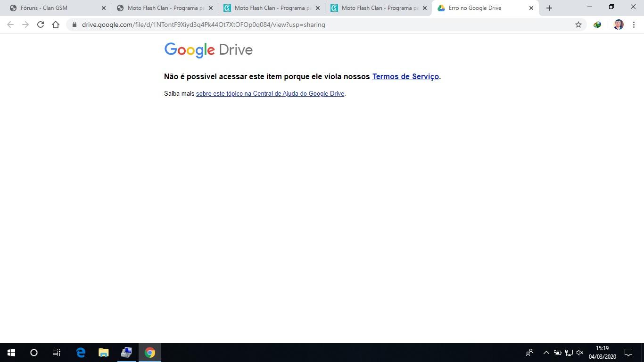Open the download manager extension icon
Image resolution: width=644 pixels, height=362 pixels.
coord(597,25)
